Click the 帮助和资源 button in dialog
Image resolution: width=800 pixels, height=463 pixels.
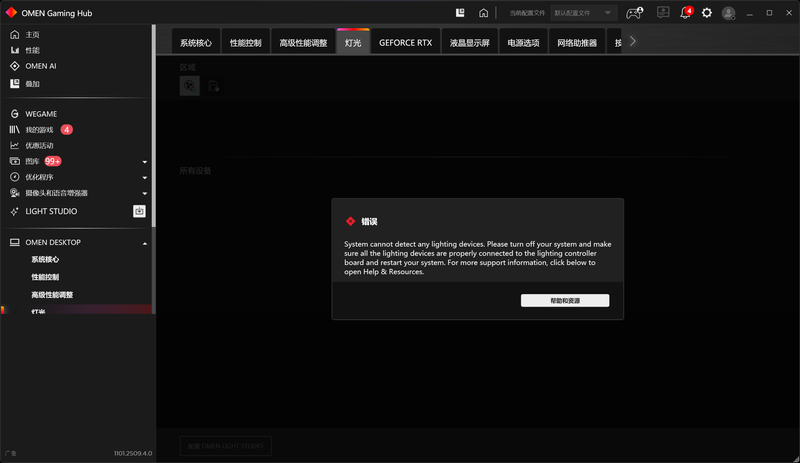[564, 300]
